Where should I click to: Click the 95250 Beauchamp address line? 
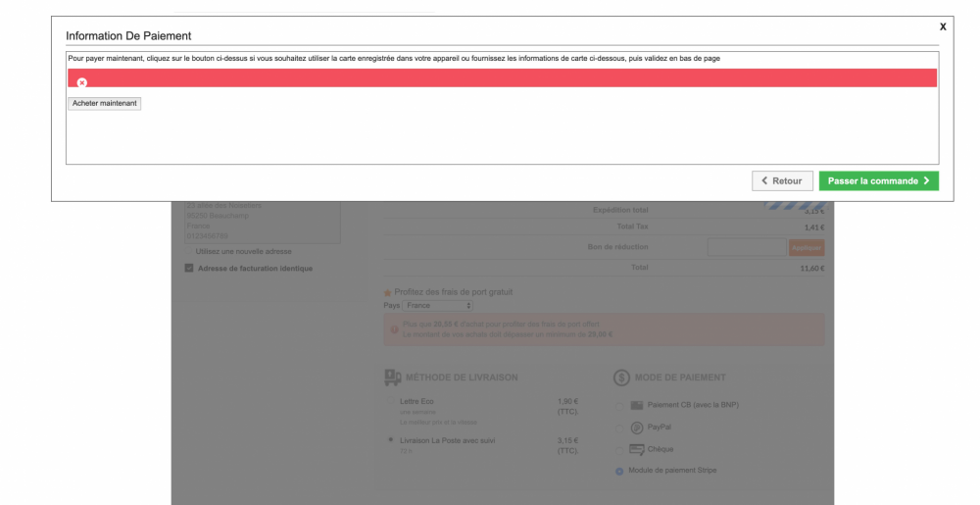(218, 216)
